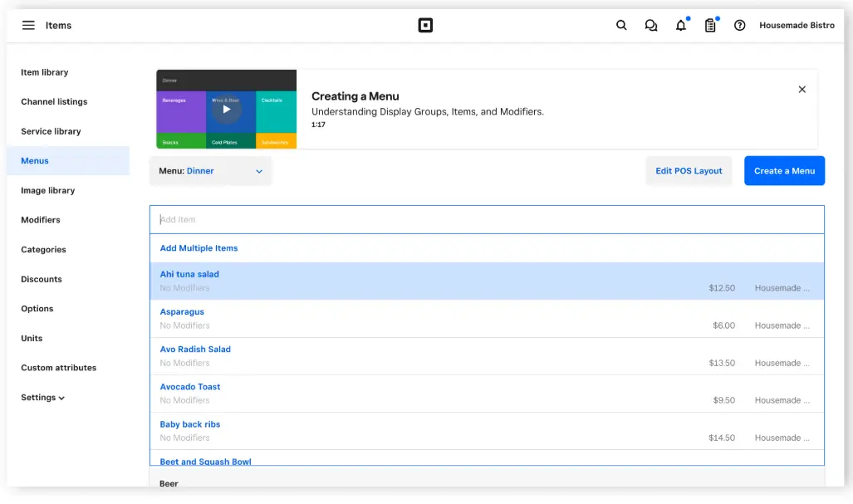This screenshot has height=504, width=853.
Task: Open the clipboard setup guide icon
Action: click(x=710, y=25)
